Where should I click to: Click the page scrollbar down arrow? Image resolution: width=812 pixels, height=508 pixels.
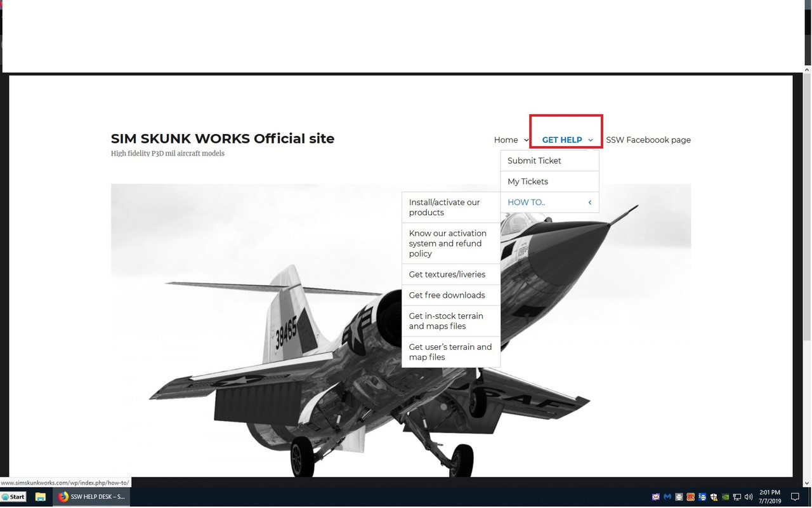(807, 483)
